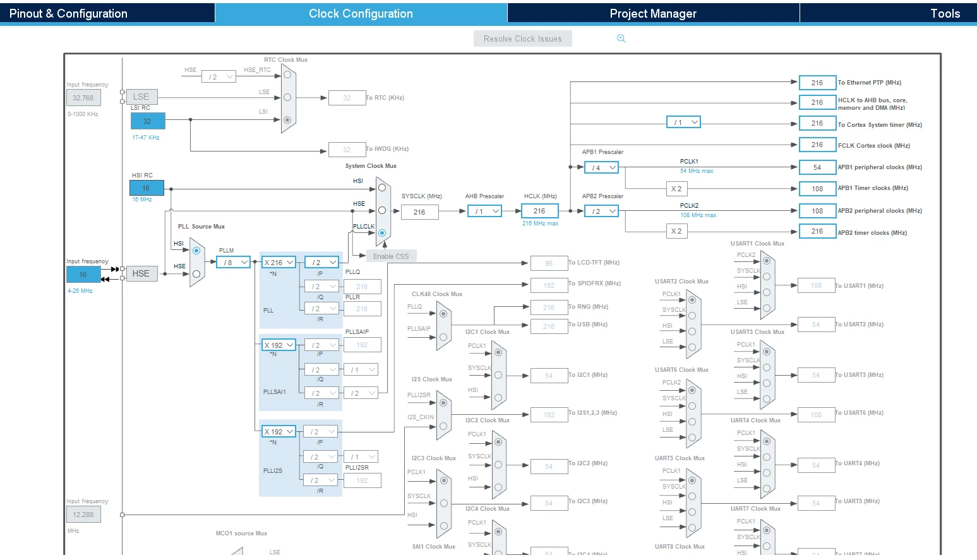Select SYSCLK in I2C1 Clock Mux
The image size is (977, 560).
point(498,375)
